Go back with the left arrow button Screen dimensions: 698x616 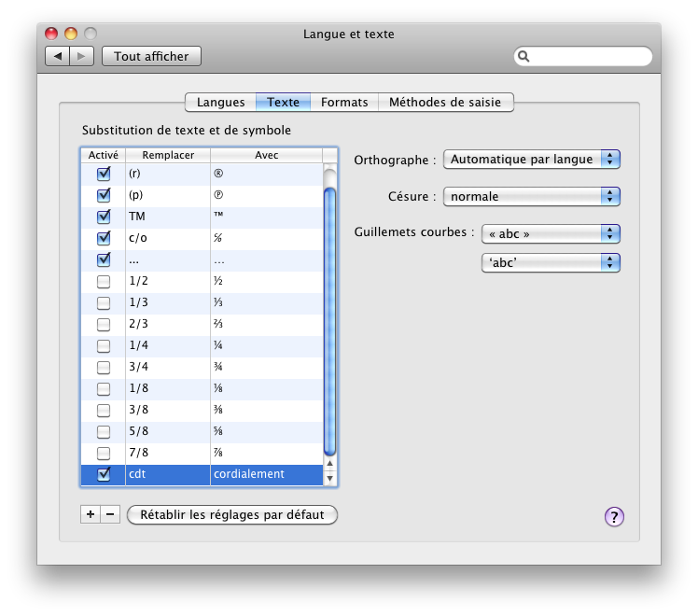click(58, 56)
